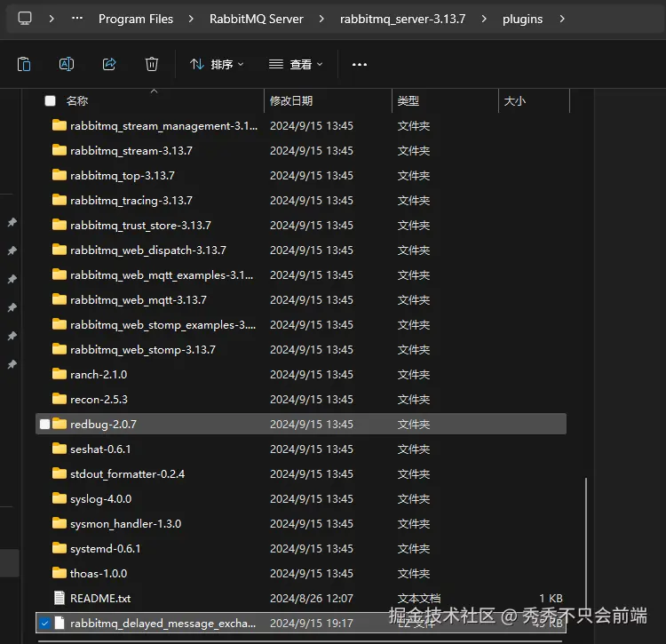Select the syslog-4.0.0 folder icon

coord(59,497)
